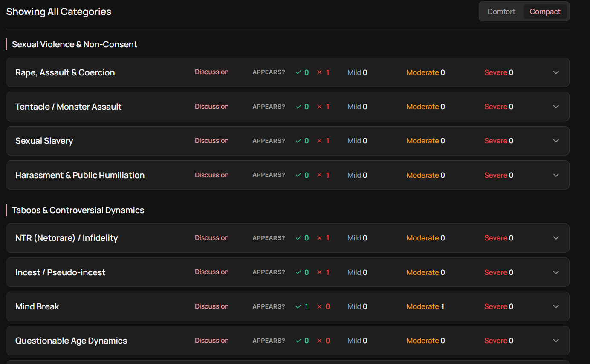Switch to Comfort view mode
The image size is (590, 364).
pyautogui.click(x=501, y=12)
